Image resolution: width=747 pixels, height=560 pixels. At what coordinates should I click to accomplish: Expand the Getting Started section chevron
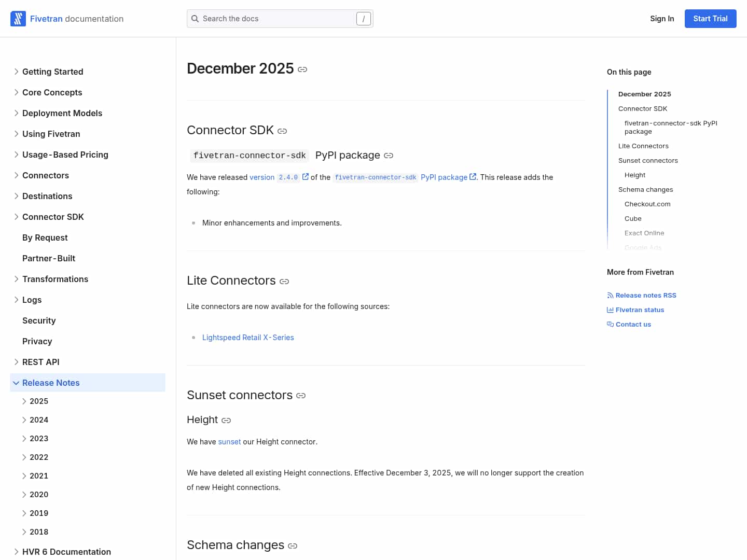tap(16, 72)
